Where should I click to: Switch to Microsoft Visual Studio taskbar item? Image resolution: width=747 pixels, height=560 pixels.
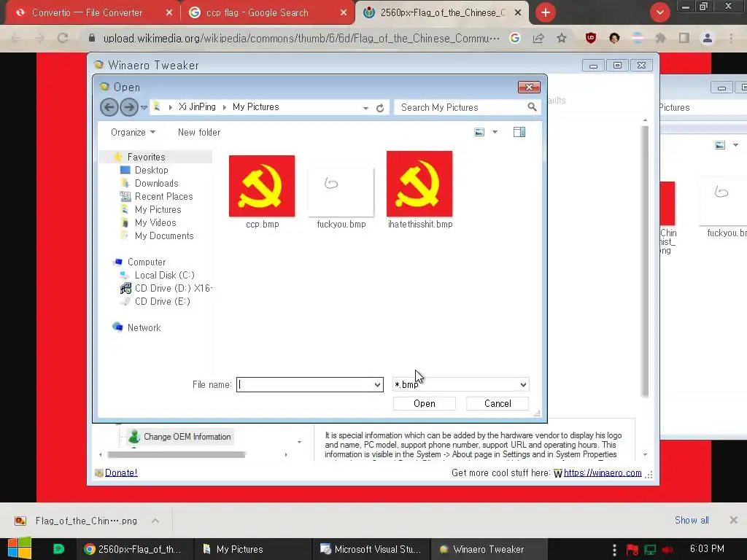click(371, 549)
